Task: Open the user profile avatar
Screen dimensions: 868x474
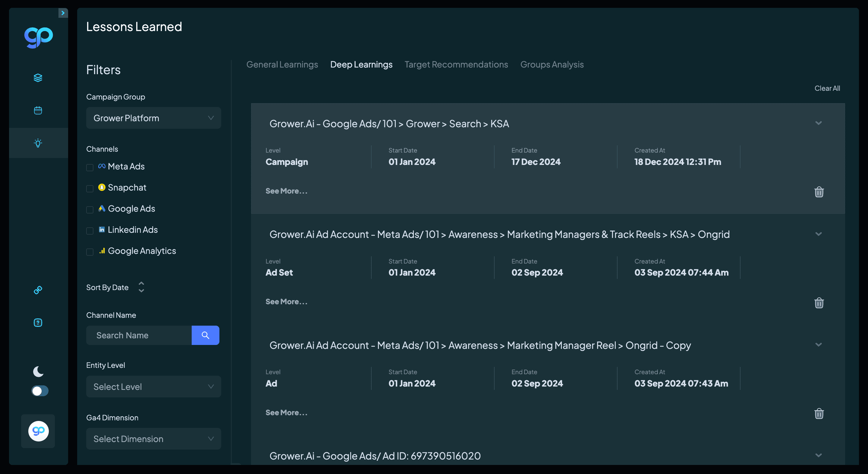Action: click(x=38, y=431)
